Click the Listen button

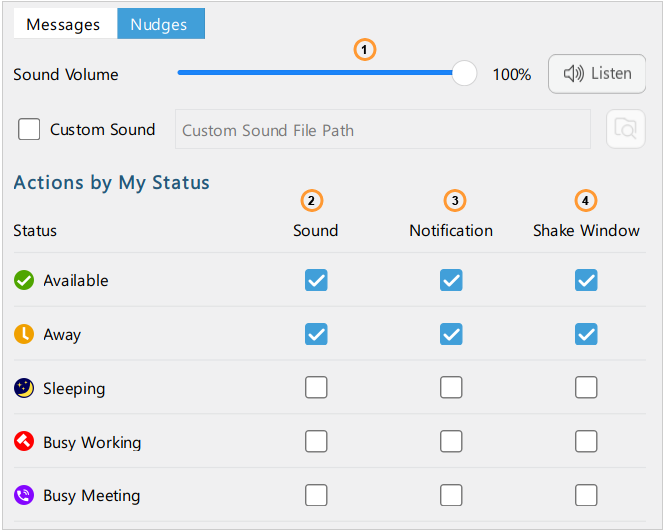(597, 74)
